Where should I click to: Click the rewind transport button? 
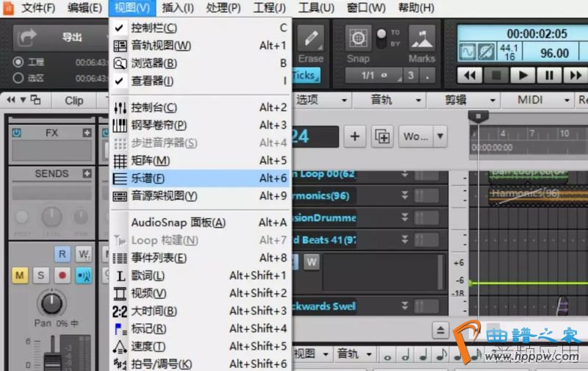(x=470, y=75)
